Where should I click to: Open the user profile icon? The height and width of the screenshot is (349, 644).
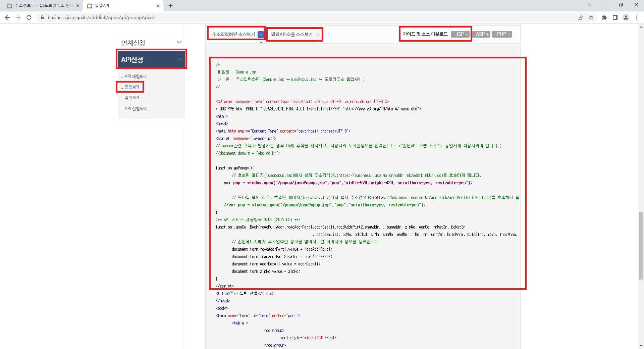point(626,17)
